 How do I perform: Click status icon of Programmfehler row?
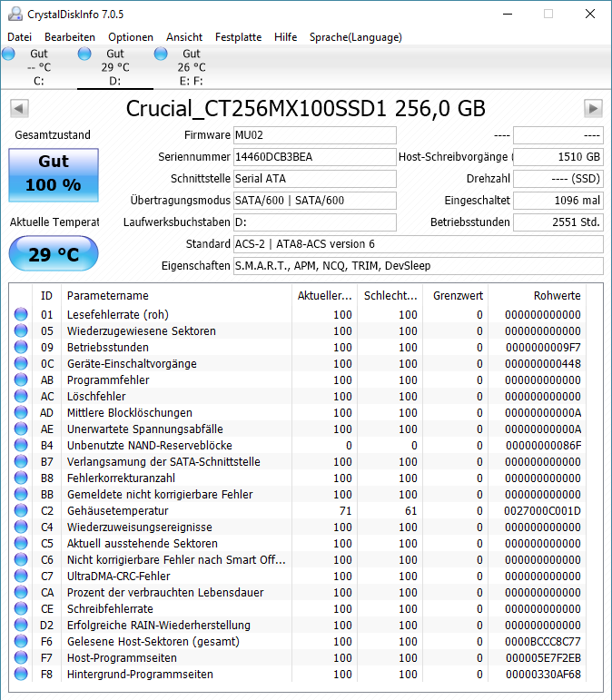pyautogui.click(x=21, y=380)
